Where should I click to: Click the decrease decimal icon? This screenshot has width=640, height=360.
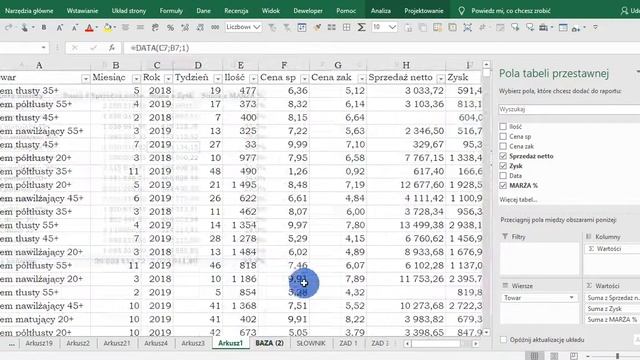click(200, 28)
